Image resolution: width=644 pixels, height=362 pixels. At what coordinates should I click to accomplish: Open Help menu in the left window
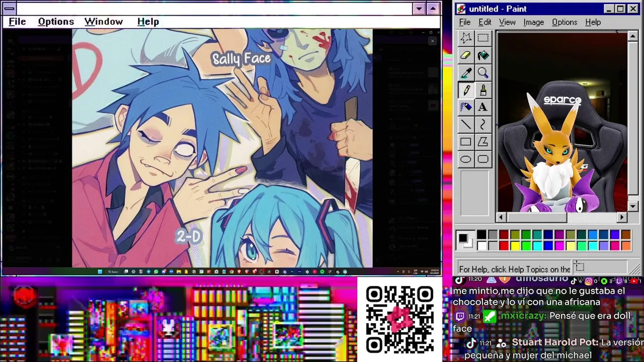click(148, 22)
